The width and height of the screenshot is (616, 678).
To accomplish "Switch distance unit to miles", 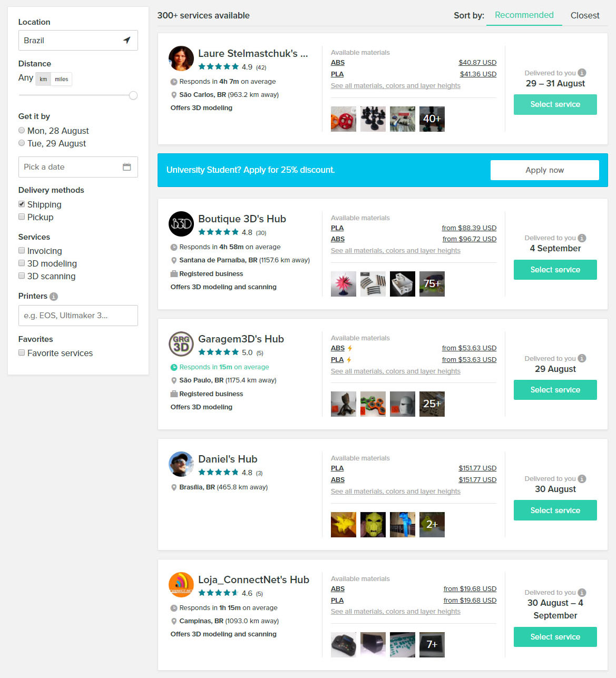I will click(x=61, y=79).
